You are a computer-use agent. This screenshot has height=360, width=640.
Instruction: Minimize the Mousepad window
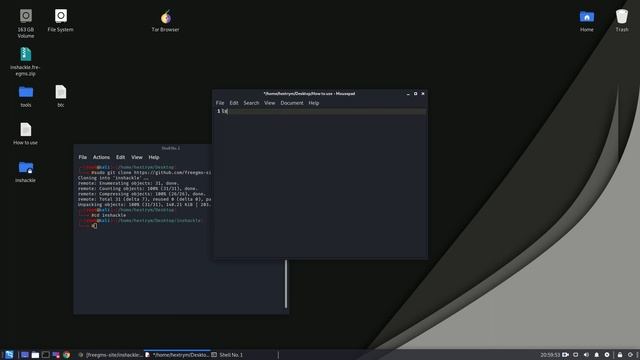pos(408,93)
